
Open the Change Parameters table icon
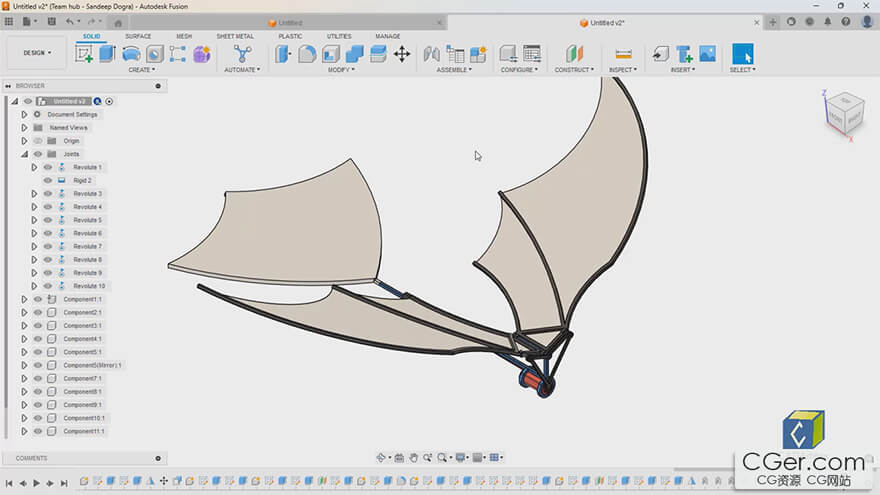tap(531, 54)
